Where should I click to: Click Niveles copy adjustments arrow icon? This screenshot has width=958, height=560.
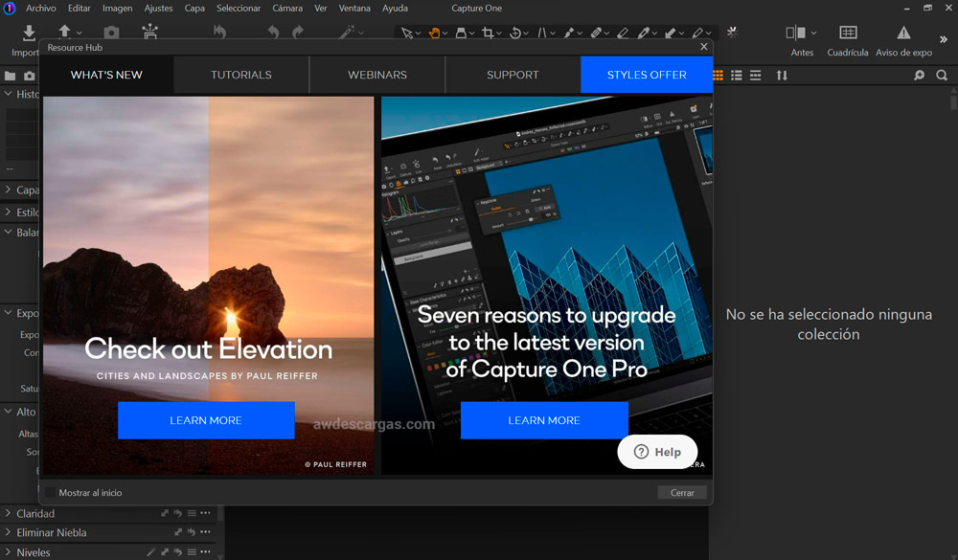[x=165, y=552]
